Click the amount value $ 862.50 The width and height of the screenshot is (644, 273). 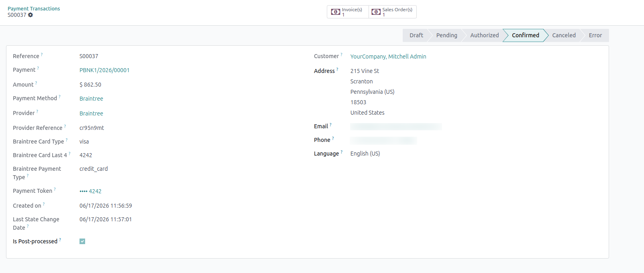click(x=90, y=85)
